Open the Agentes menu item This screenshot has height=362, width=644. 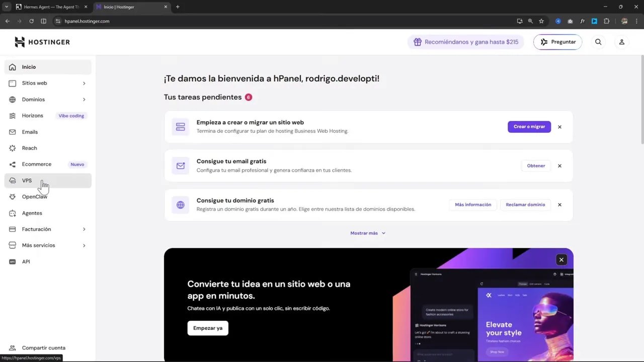point(48,213)
